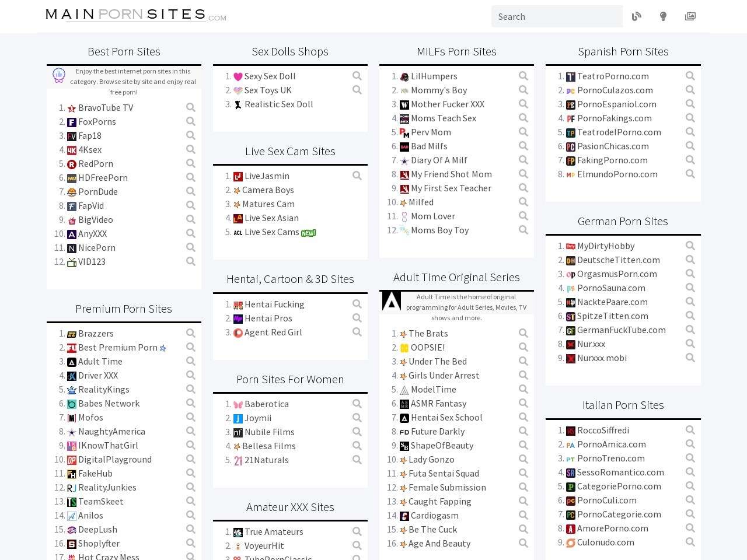
Task: Open the PornoAmica.com link
Action: [x=612, y=444]
